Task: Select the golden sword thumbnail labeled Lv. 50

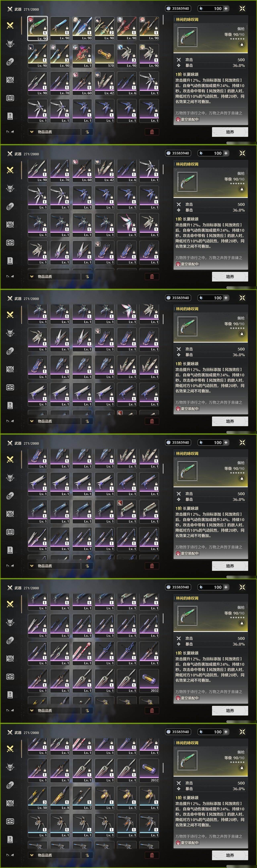Action: [38, 798]
